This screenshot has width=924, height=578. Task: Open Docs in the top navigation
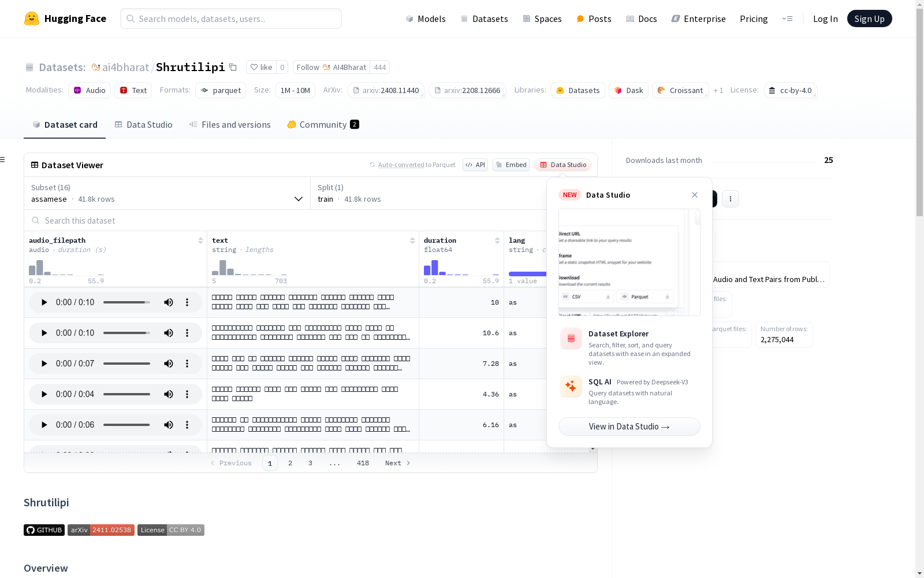point(642,18)
